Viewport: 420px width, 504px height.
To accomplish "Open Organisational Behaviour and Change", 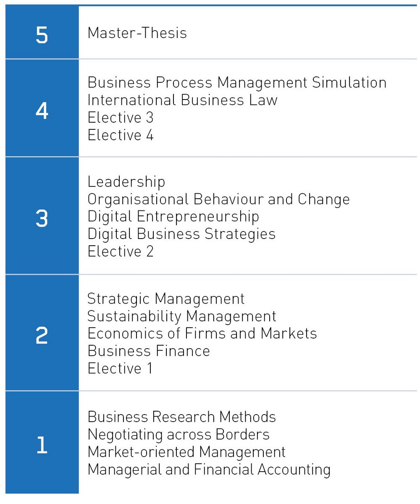I will tap(218, 199).
